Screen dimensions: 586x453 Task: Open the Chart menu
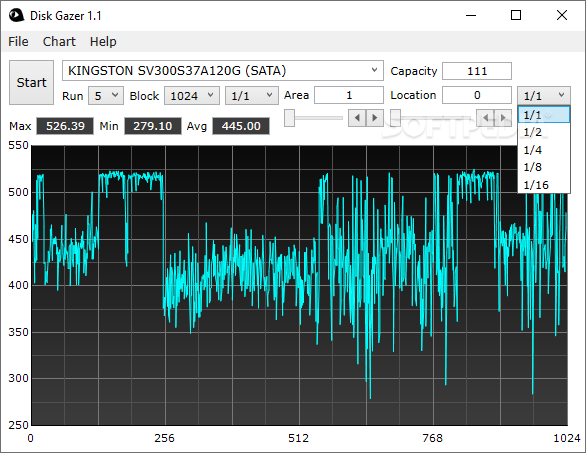(x=59, y=41)
